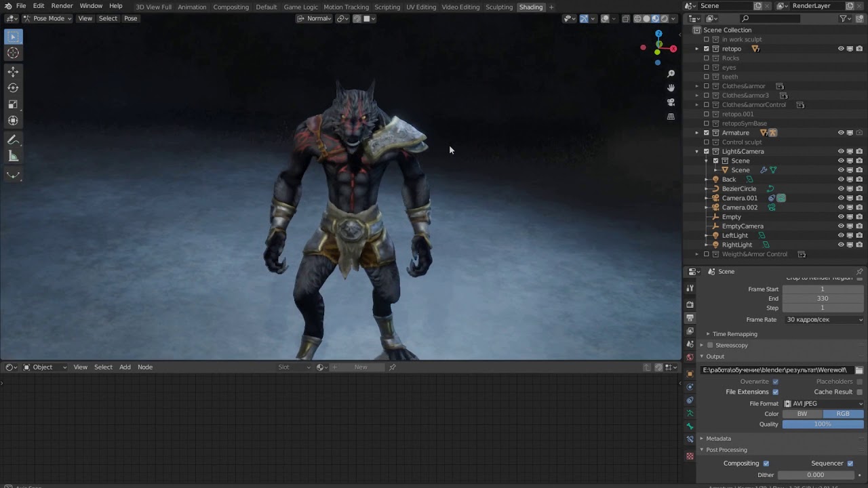Viewport: 868px width, 488px height.
Task: Activate the Cursor tool
Action: [13, 53]
